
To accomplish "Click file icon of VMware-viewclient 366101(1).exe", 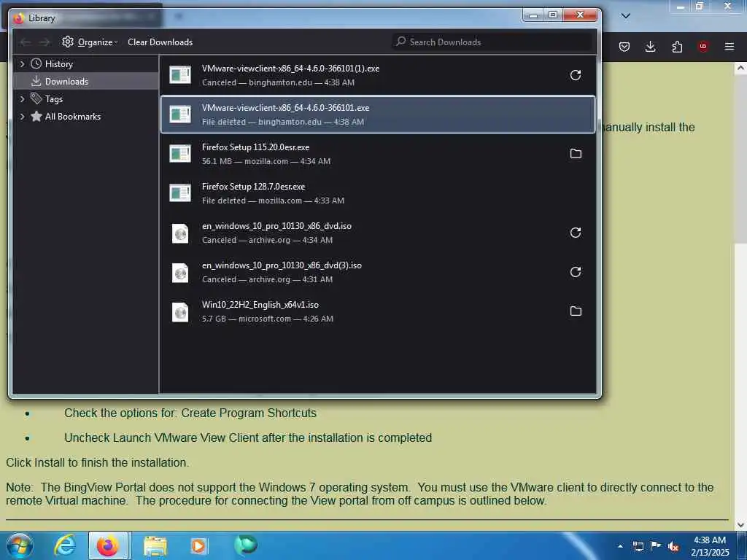I will click(x=180, y=75).
